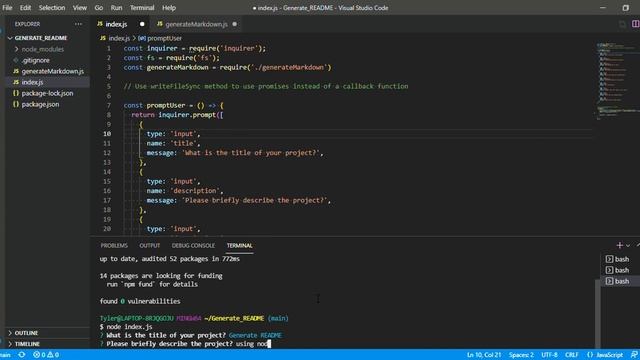This screenshot has height=360, width=640.
Task: Click the sync changes status icon
Action: click(x=22, y=355)
